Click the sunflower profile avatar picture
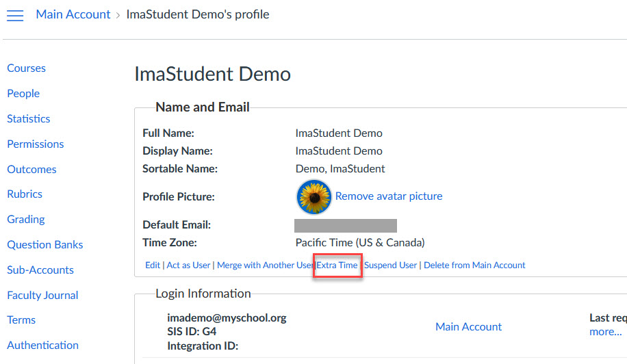627x364 pixels. (x=313, y=197)
